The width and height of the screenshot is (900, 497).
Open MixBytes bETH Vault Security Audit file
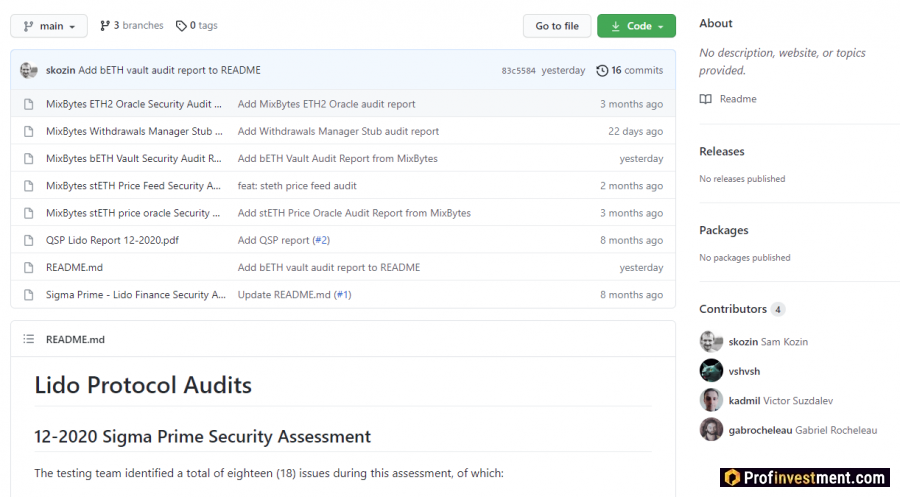pos(133,158)
